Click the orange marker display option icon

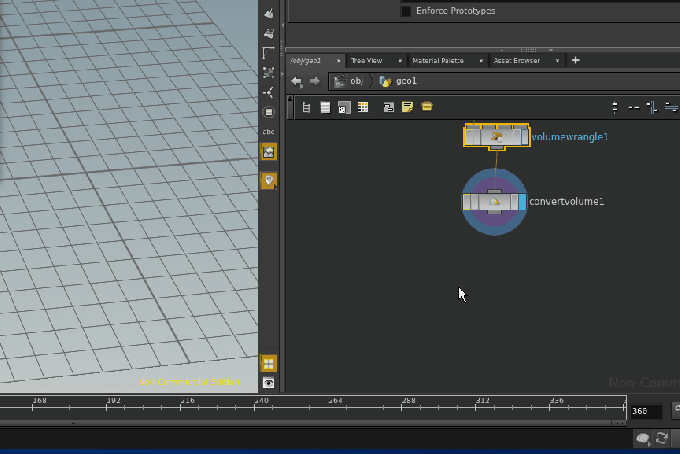[x=268, y=181]
